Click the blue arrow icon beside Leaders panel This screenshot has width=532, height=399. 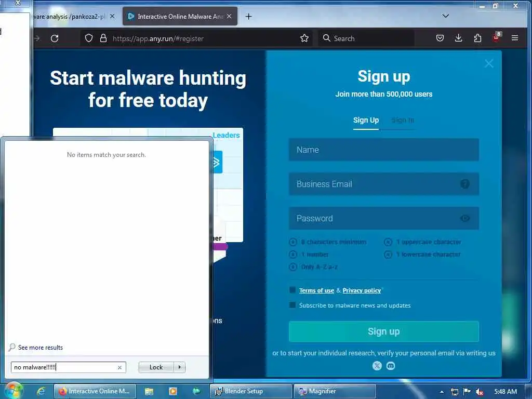(x=217, y=162)
